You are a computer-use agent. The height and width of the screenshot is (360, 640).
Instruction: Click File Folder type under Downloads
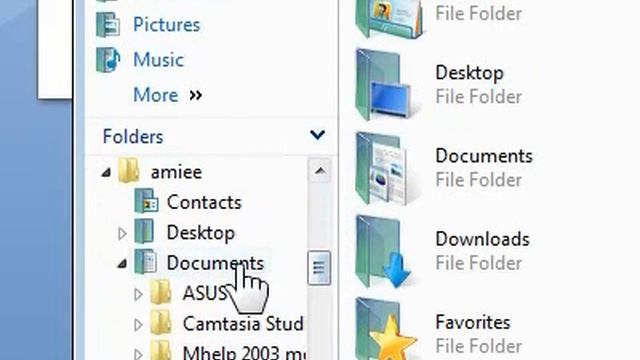(x=479, y=263)
